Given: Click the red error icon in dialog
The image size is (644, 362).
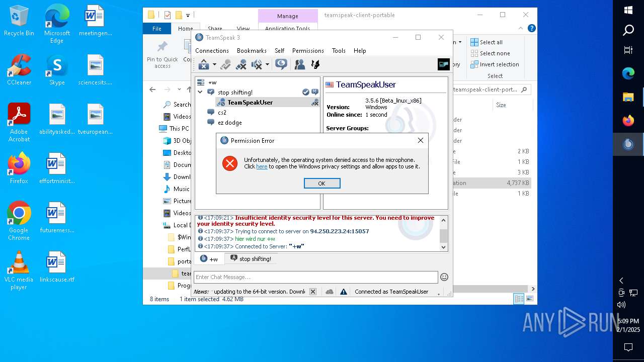Looking at the screenshot, I should [230, 163].
